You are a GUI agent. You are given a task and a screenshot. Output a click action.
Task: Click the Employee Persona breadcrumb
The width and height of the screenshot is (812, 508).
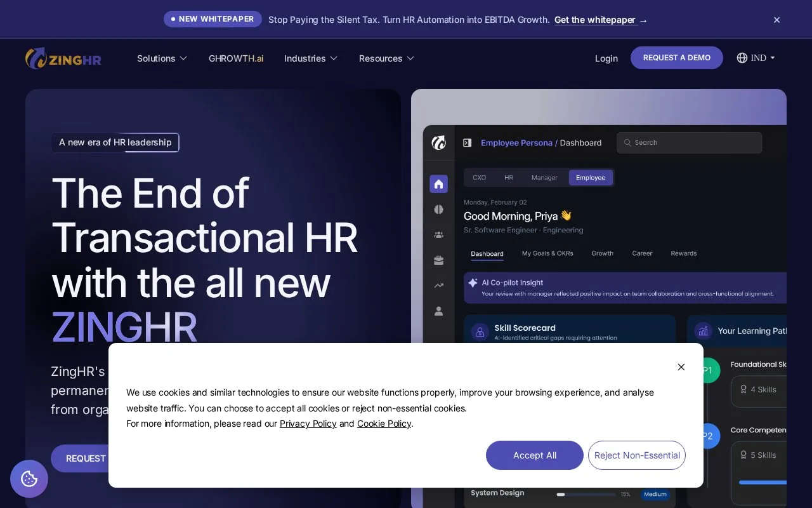516,143
